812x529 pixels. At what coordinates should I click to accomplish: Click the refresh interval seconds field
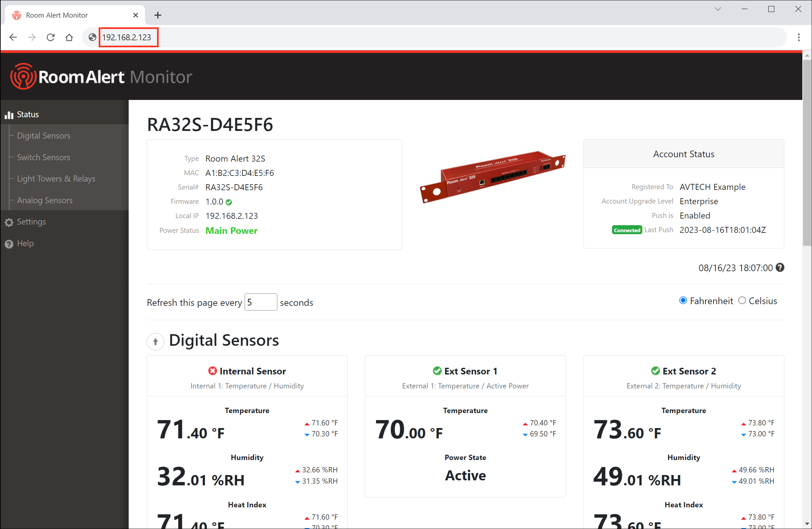tap(260, 302)
